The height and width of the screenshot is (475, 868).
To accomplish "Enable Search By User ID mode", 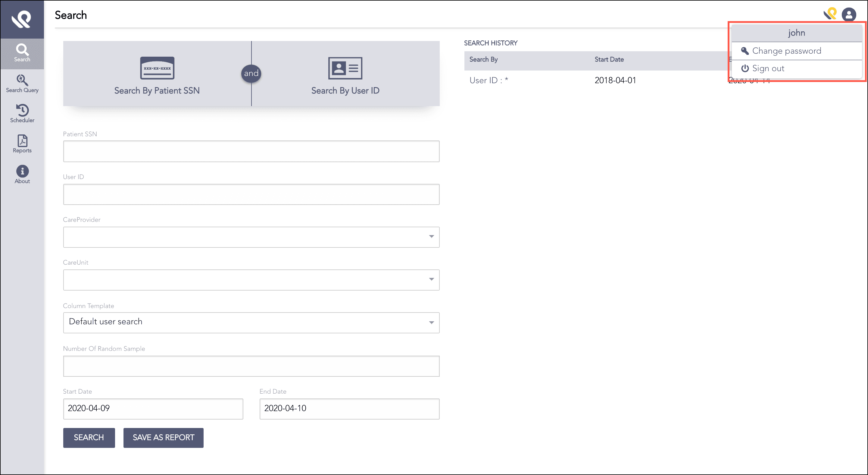I will (x=345, y=76).
